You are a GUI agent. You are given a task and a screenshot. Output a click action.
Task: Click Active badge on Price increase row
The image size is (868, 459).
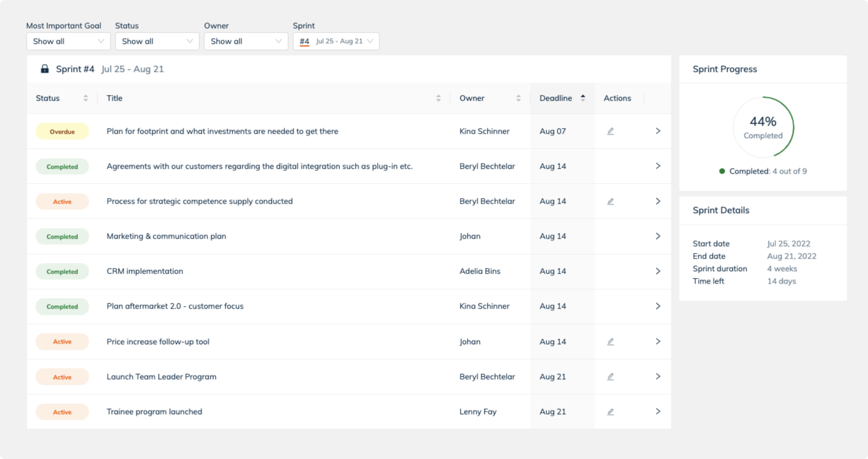pyautogui.click(x=62, y=342)
